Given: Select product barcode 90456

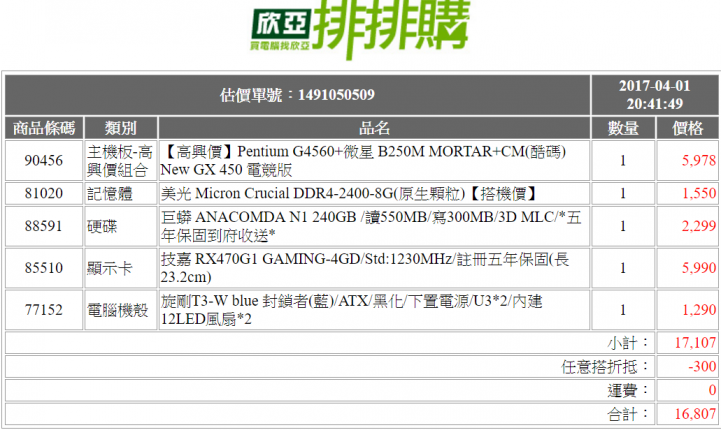Looking at the screenshot, I should coord(44,161).
